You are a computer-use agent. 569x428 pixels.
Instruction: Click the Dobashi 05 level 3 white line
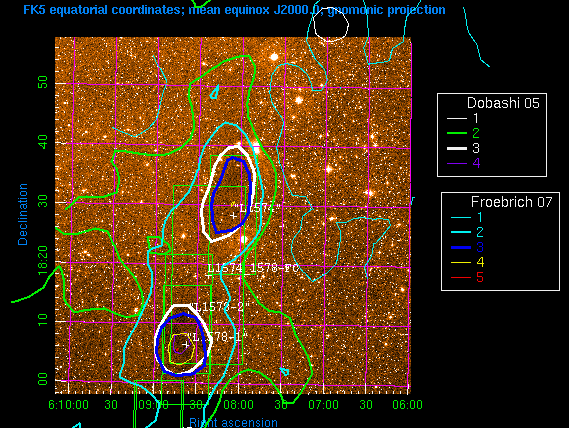457,148
